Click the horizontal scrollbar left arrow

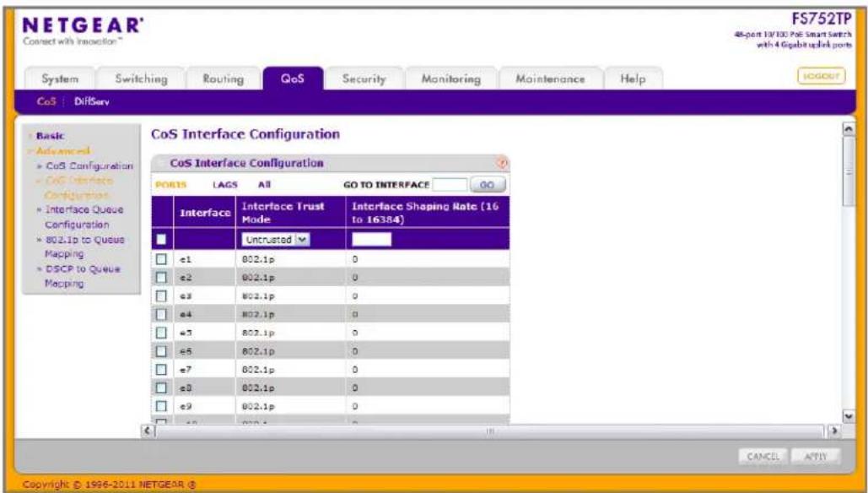(148, 431)
